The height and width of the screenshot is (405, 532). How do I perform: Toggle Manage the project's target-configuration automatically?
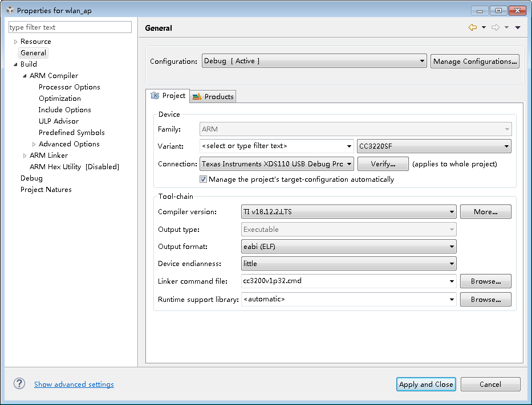coord(204,179)
